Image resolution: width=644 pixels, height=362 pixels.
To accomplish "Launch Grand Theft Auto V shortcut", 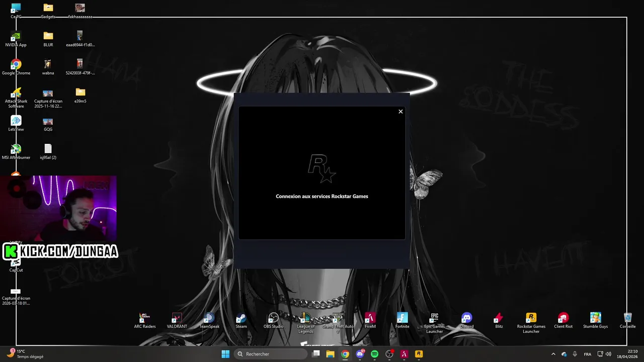I will pos(338,323).
